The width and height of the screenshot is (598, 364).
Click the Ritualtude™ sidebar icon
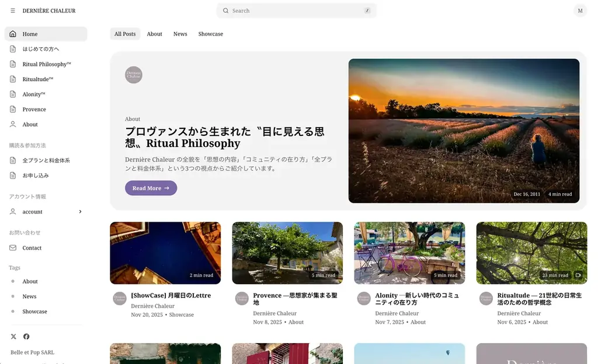pyautogui.click(x=12, y=79)
